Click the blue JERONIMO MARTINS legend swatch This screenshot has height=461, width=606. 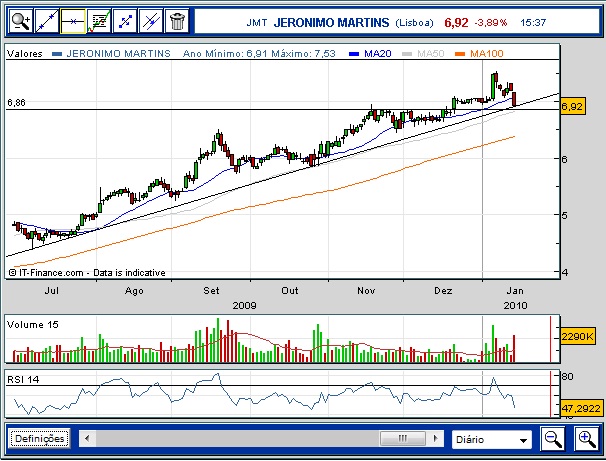coord(57,54)
